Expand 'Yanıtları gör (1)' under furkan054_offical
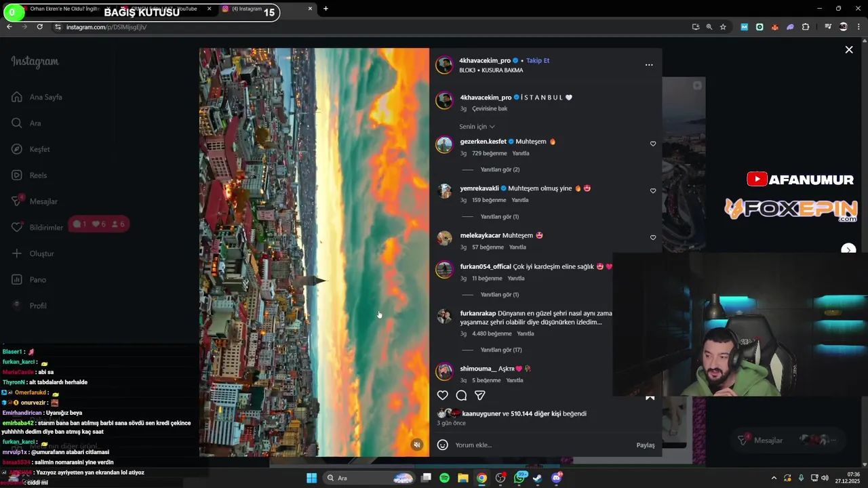The image size is (868, 488). click(x=500, y=295)
